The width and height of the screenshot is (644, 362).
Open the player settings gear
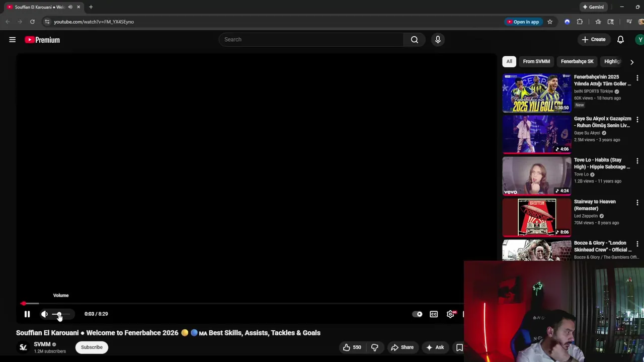pos(451,314)
